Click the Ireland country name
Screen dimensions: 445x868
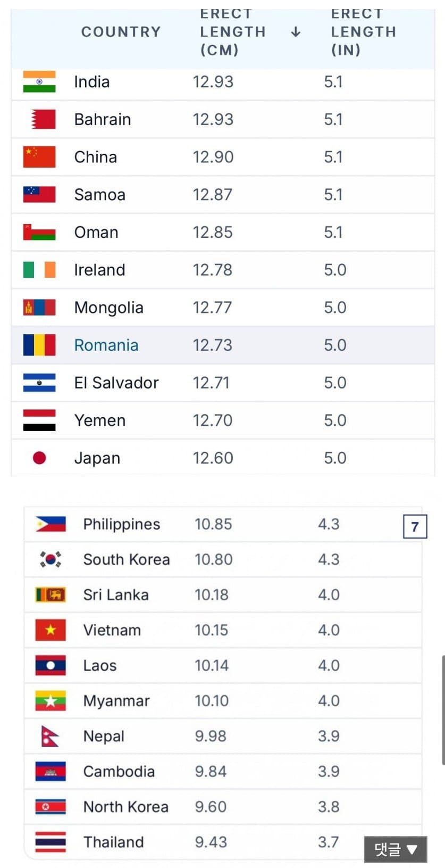tap(99, 270)
